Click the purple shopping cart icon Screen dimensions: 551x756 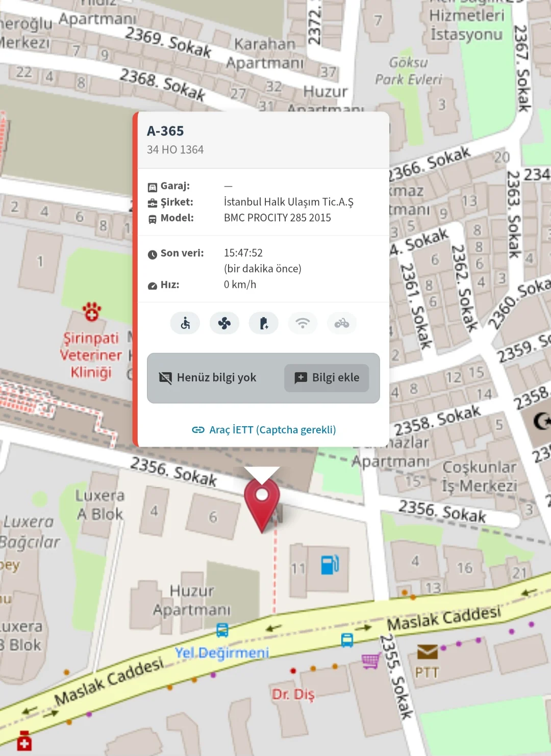(x=371, y=661)
